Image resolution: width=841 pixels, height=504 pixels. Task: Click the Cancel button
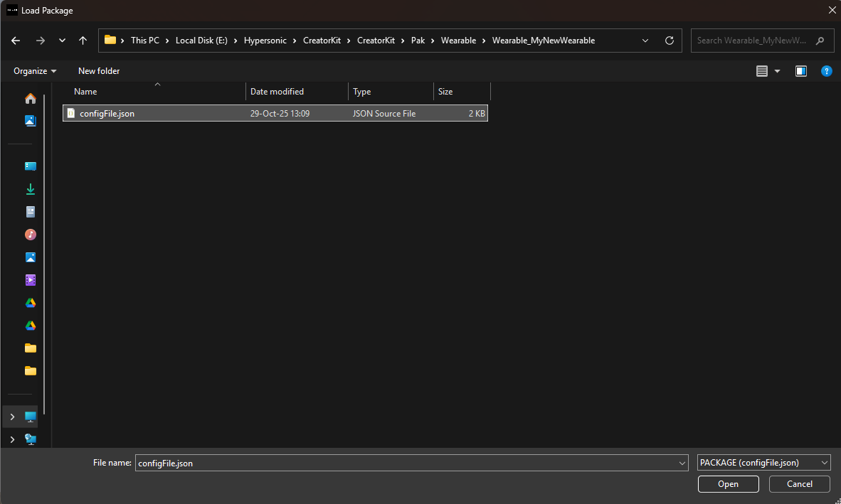(x=799, y=484)
